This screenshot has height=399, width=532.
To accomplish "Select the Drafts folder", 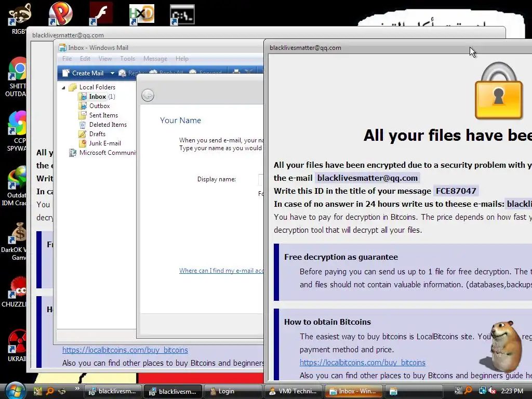I will coord(97,134).
